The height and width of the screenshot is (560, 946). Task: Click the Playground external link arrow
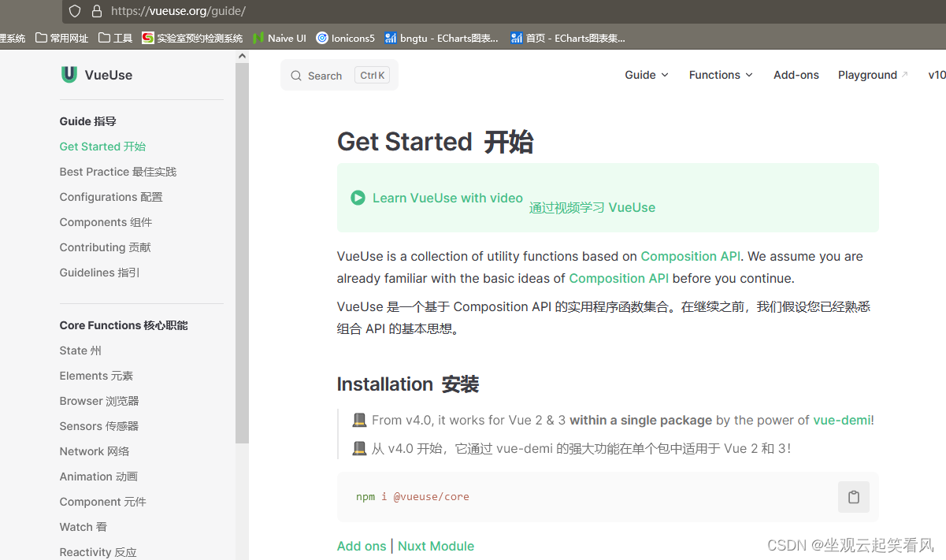click(905, 75)
